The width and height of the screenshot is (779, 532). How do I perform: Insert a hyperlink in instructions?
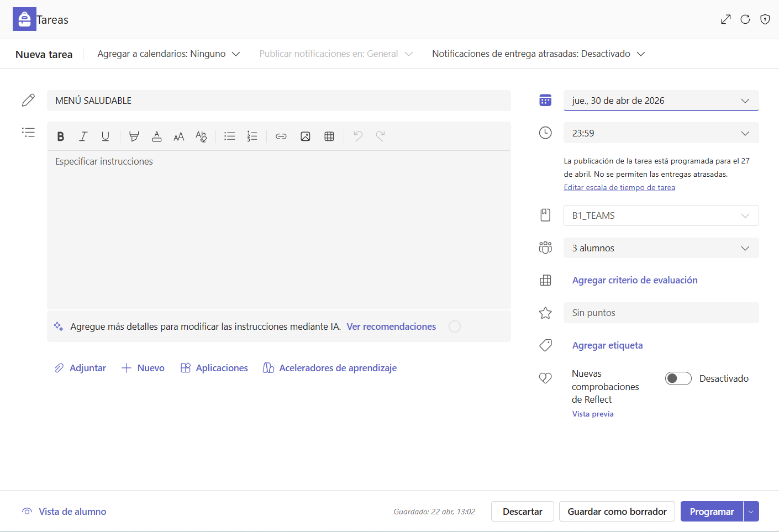281,136
